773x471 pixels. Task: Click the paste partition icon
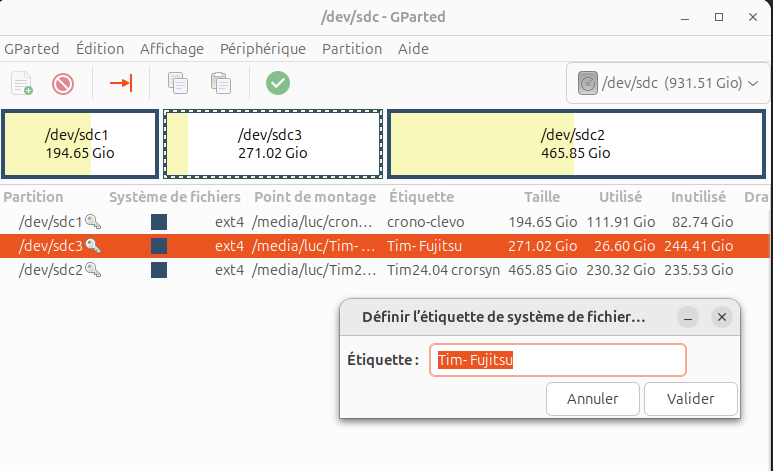pyautogui.click(x=221, y=83)
